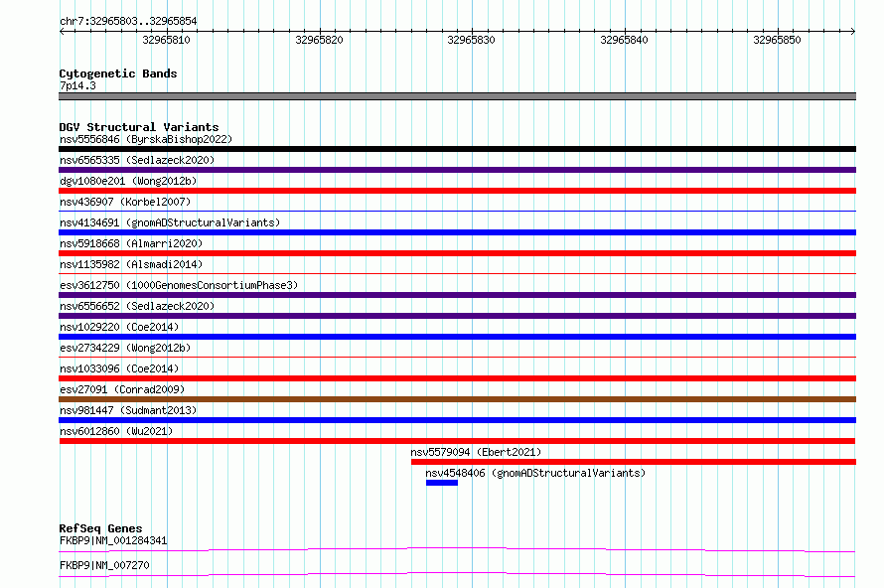The image size is (884, 588).
Task: Open esv3612750 (1000GenomesConsortiumPhase3) label
Action: (179, 285)
